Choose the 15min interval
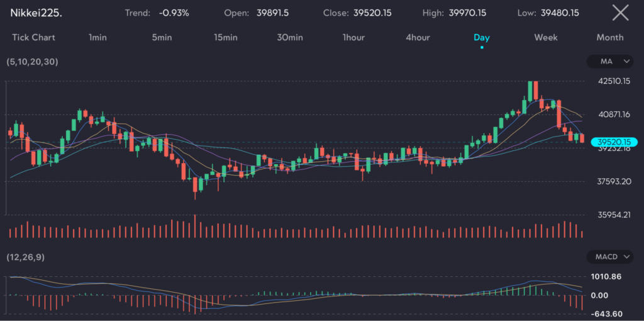 pos(225,38)
